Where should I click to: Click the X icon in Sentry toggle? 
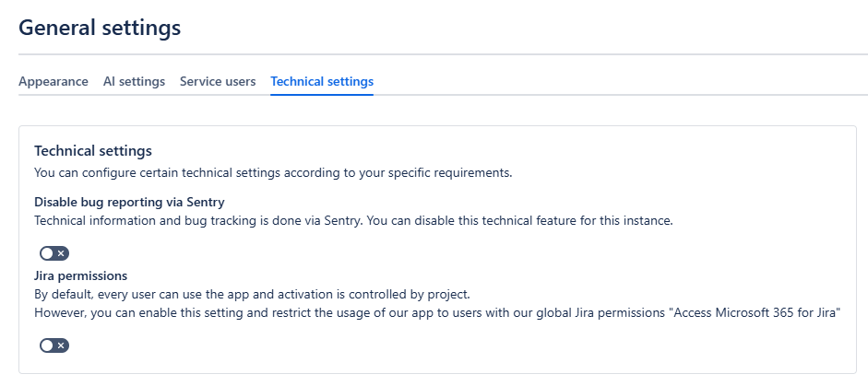click(61, 253)
